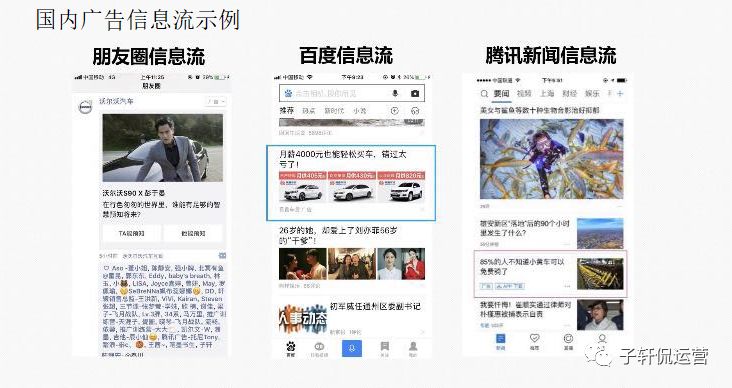Viewport: 732px width, 388px height.
Task: Tap the 'APP下载' tag on bike ad
Action: [x=509, y=286]
